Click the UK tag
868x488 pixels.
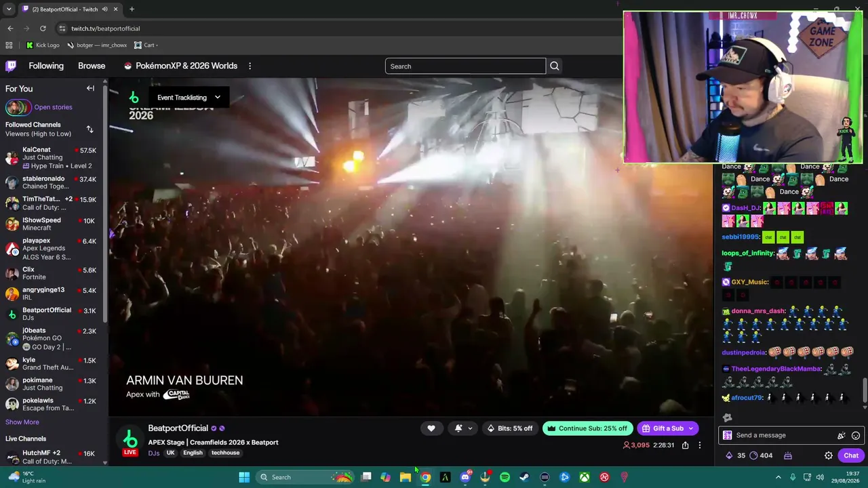tap(171, 453)
